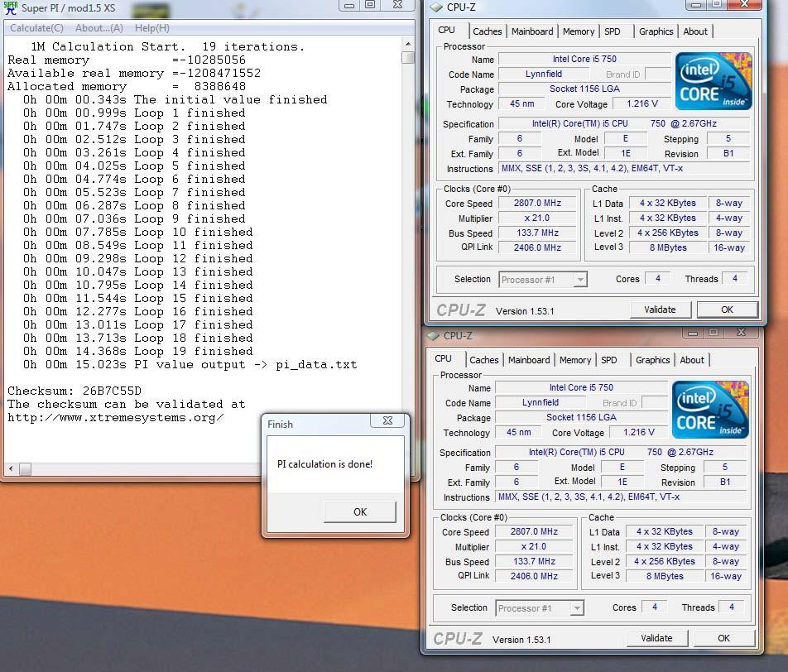
Task: Click Core Speed '2807.0 MHz' in top CPU-Z
Action: [x=537, y=203]
